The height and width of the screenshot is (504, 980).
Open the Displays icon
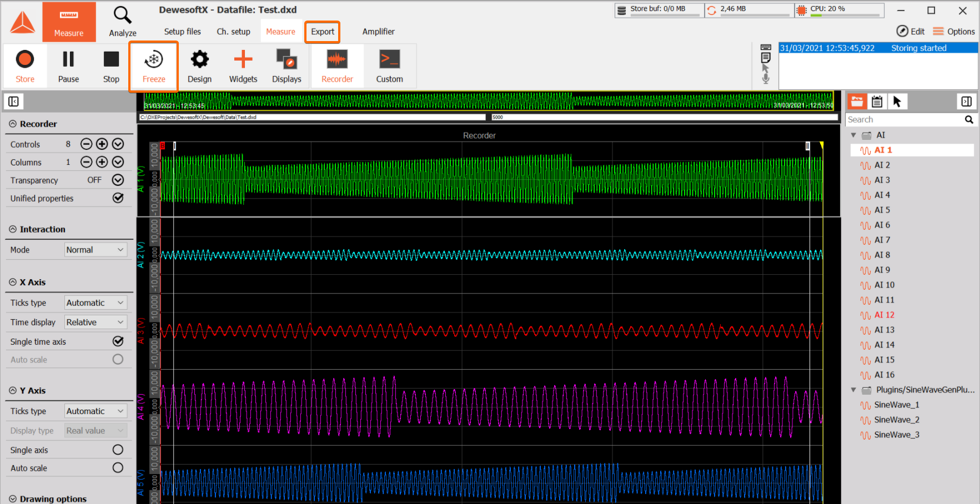287,66
